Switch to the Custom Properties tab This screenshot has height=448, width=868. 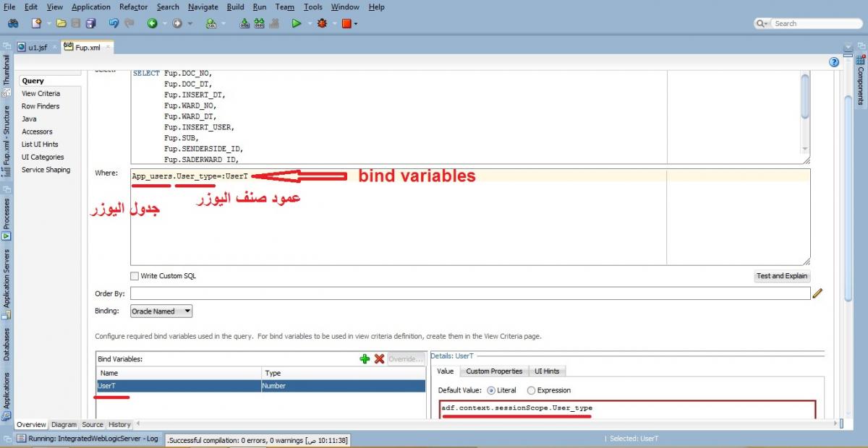point(494,371)
